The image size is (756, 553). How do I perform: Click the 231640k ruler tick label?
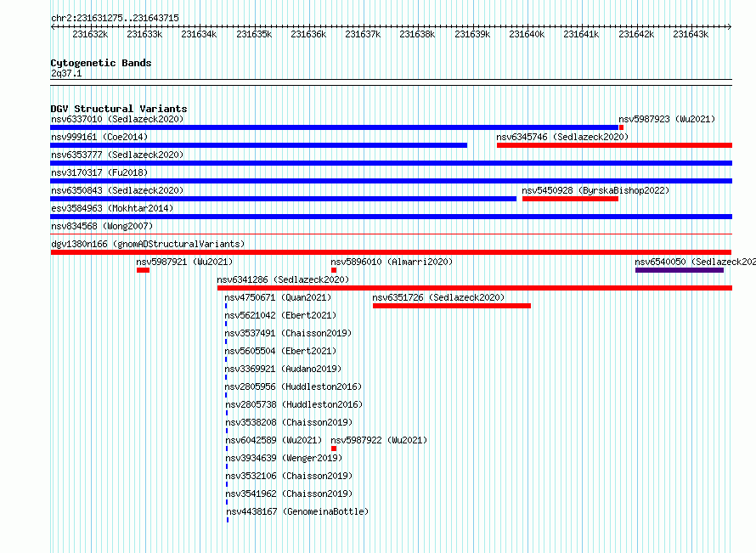[x=527, y=34]
